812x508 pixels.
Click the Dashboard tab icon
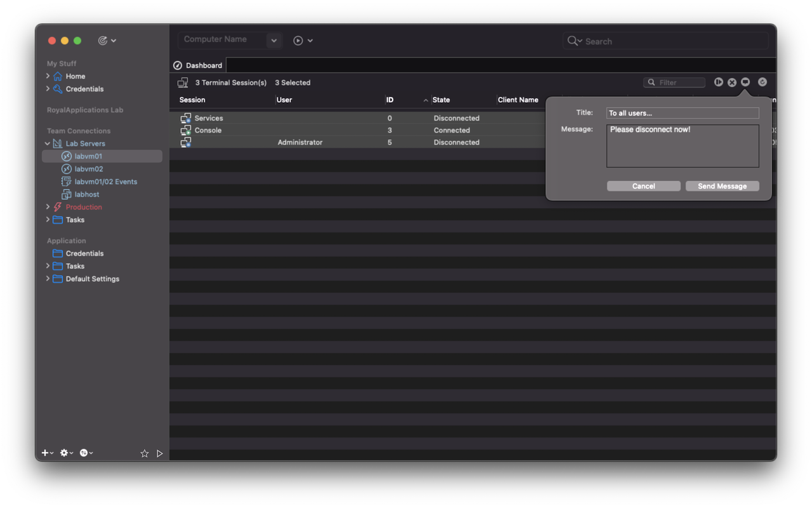coord(178,65)
